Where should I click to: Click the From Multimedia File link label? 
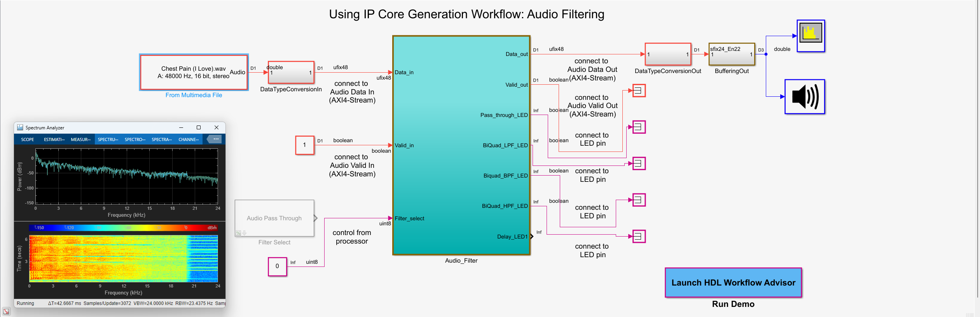[x=194, y=95]
